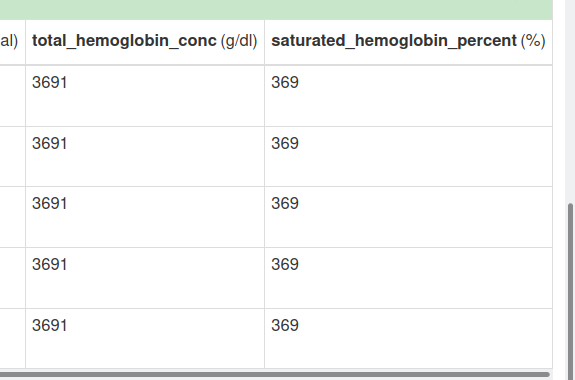The image size is (575, 380).
Task: Select the partially visible header ending in "al)"
Action: coord(12,42)
